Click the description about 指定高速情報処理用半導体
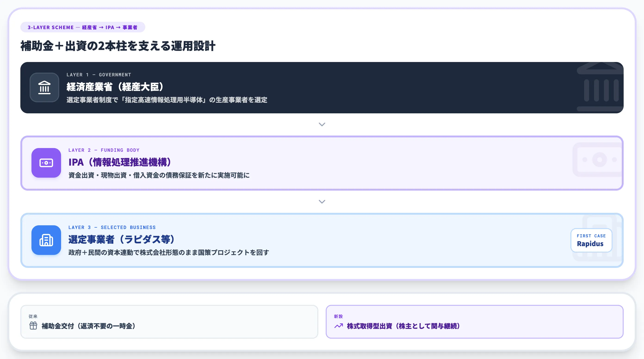 click(167, 100)
